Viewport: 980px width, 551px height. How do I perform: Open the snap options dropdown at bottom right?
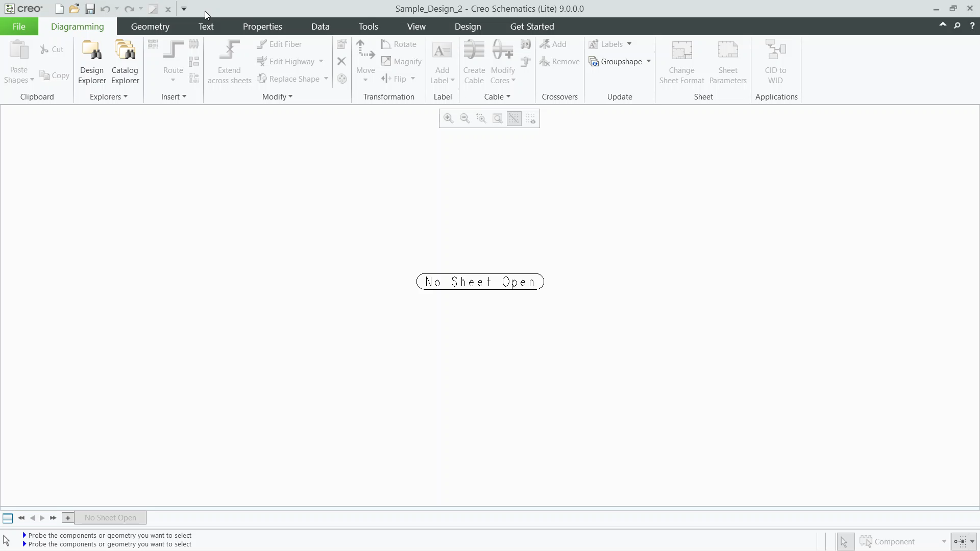pyautogui.click(x=972, y=541)
